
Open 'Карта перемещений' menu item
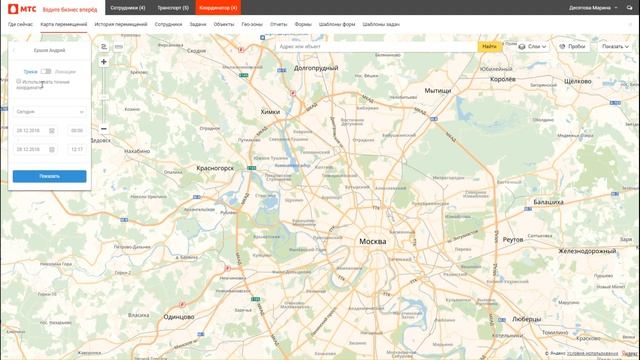64,24
